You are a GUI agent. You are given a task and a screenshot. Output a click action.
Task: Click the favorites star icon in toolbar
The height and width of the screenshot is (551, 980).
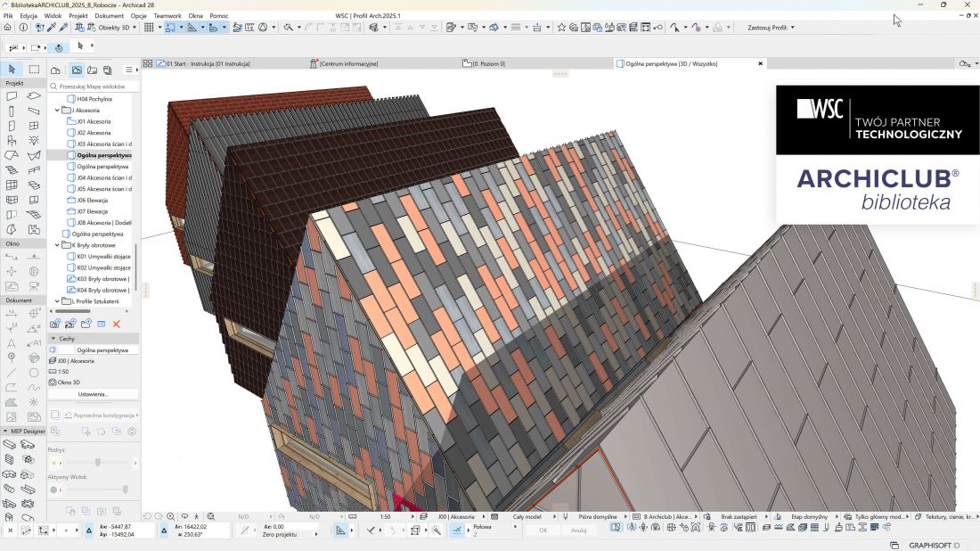[x=561, y=28]
